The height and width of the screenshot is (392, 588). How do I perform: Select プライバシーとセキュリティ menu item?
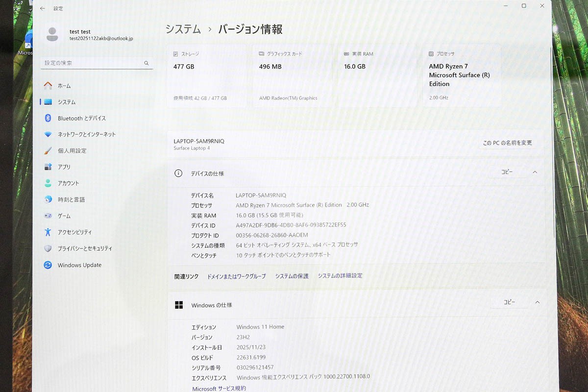84,248
